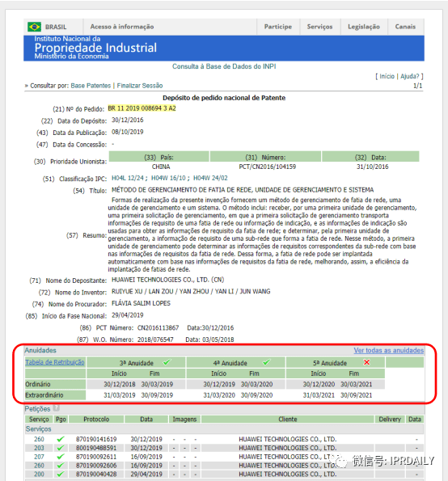Click Finalizar Sessão link
Screen dimensions: 448x481
tap(140, 86)
